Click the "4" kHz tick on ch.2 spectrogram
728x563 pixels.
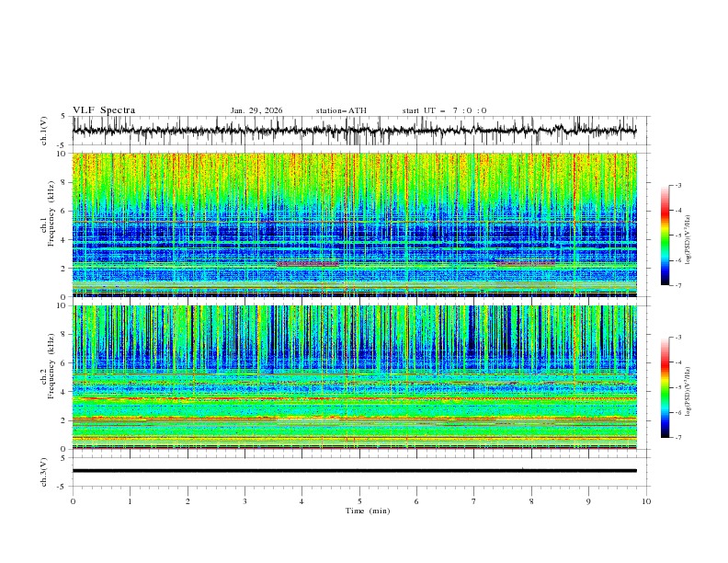click(63, 392)
